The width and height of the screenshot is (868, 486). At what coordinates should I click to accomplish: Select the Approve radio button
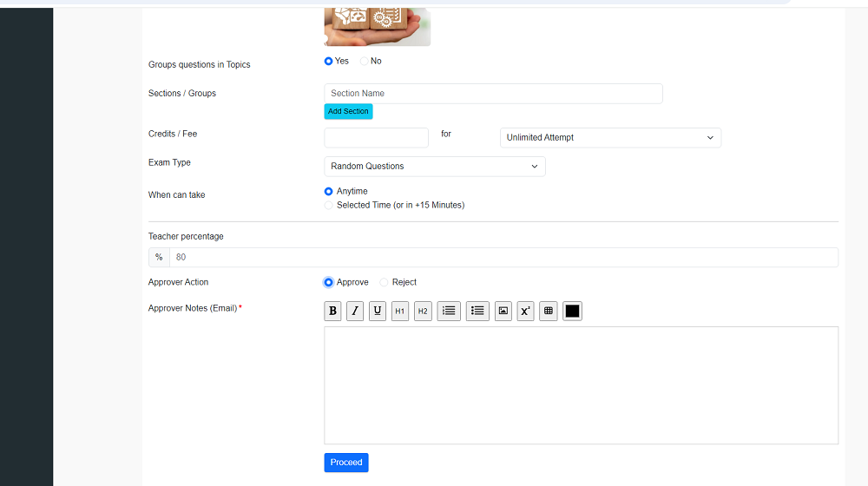pyautogui.click(x=329, y=283)
